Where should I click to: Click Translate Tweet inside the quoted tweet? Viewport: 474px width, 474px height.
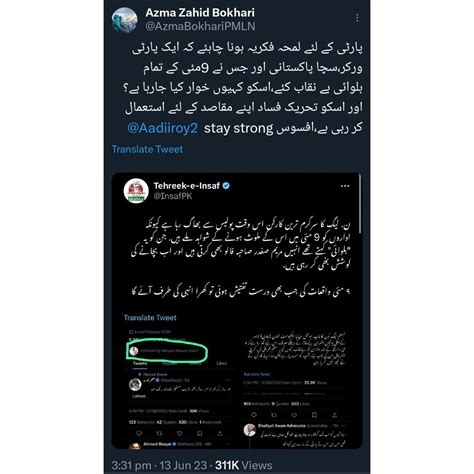point(150,318)
